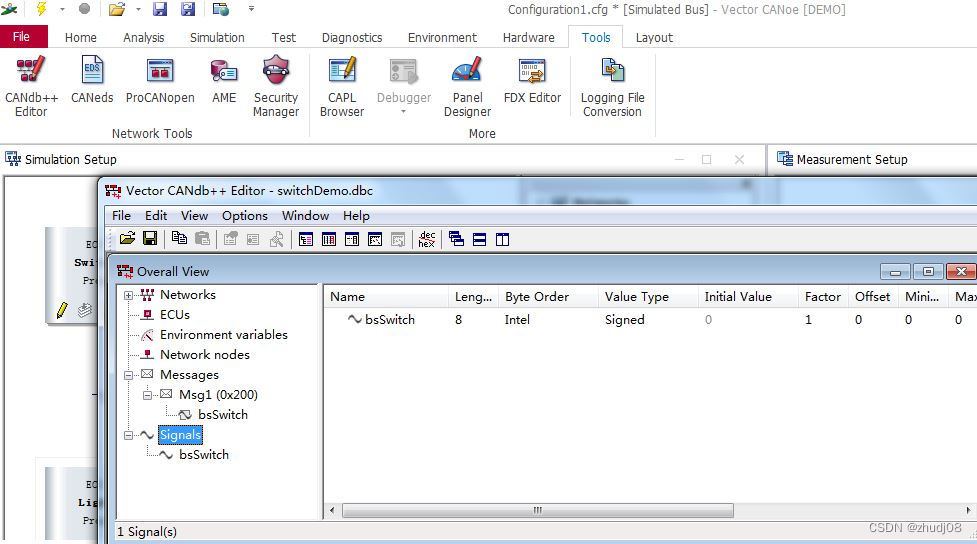Select bsSwitch under Msg1 in tree
This screenshot has height=544, width=977.
click(222, 415)
